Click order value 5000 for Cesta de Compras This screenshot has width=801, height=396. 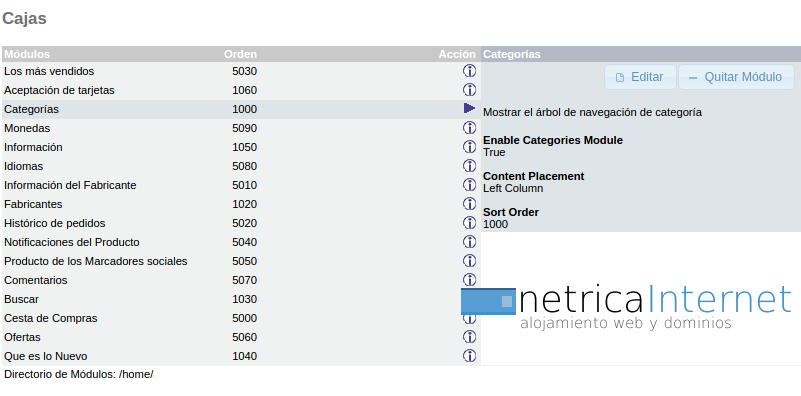(x=245, y=318)
